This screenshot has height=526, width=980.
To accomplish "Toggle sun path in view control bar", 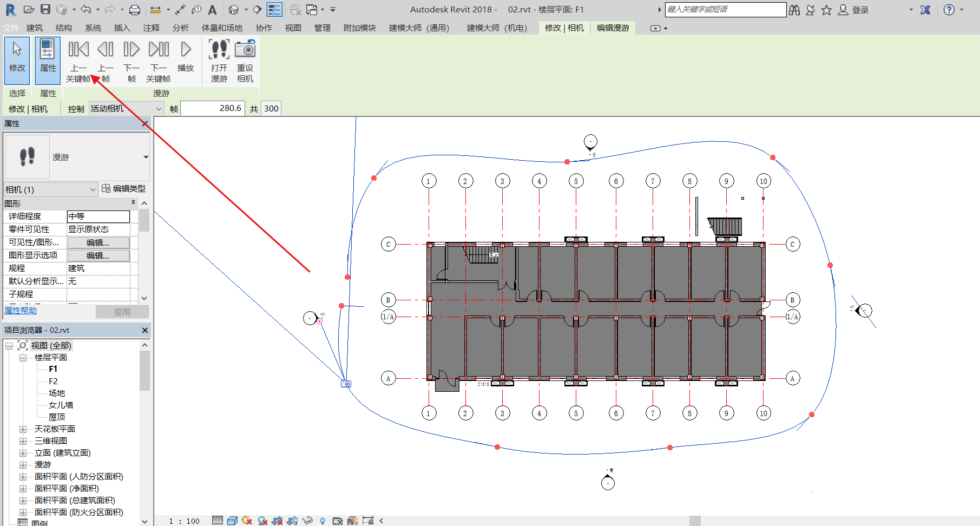I will [x=247, y=521].
